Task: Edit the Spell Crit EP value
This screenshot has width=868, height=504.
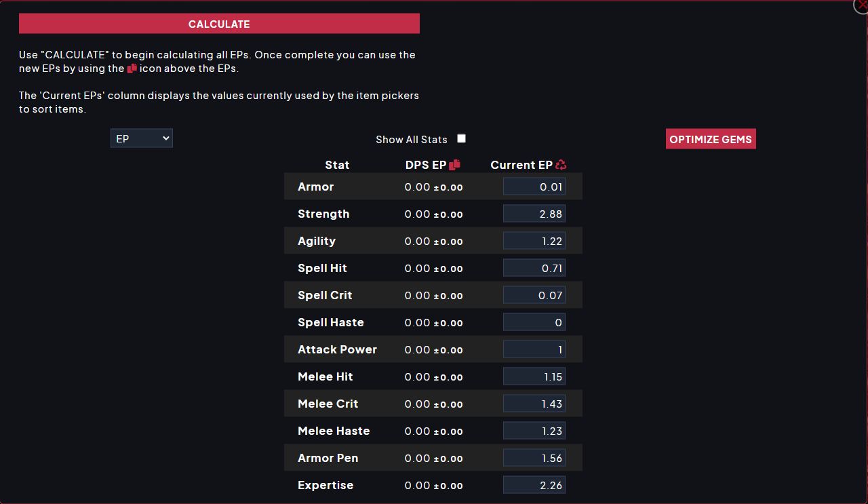Action: [x=534, y=295]
